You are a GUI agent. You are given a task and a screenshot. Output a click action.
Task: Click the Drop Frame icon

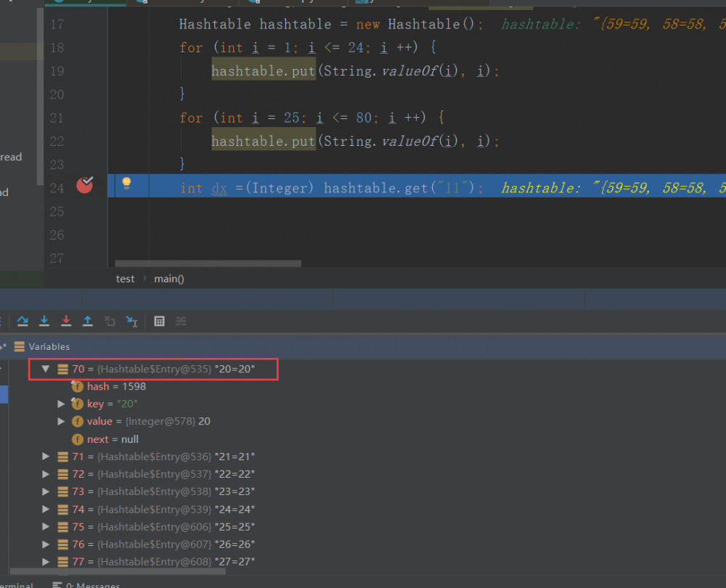(110, 321)
